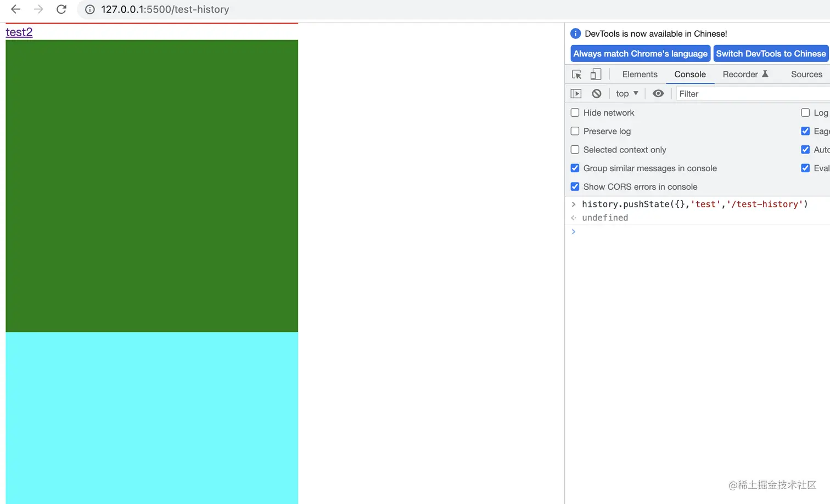
Task: Click the console Filter input
Action: click(752, 94)
